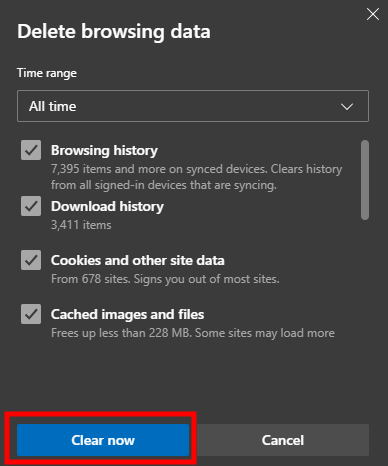Click 'Cookies and other site data' label

(138, 260)
